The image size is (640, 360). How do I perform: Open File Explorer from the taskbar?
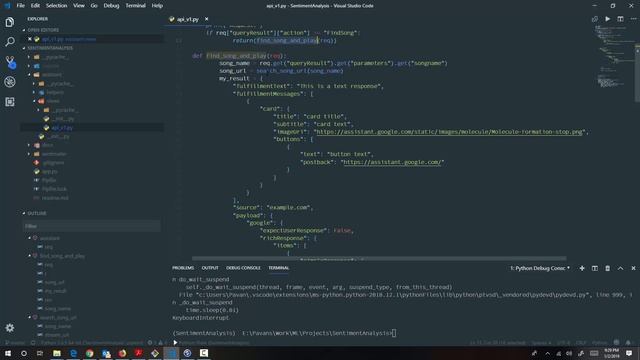(x=57, y=353)
